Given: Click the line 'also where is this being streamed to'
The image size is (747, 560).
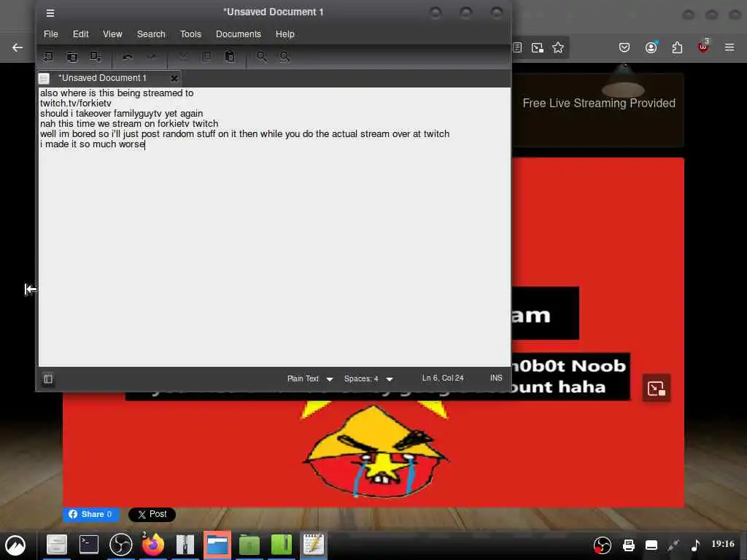Looking at the screenshot, I should tap(117, 93).
